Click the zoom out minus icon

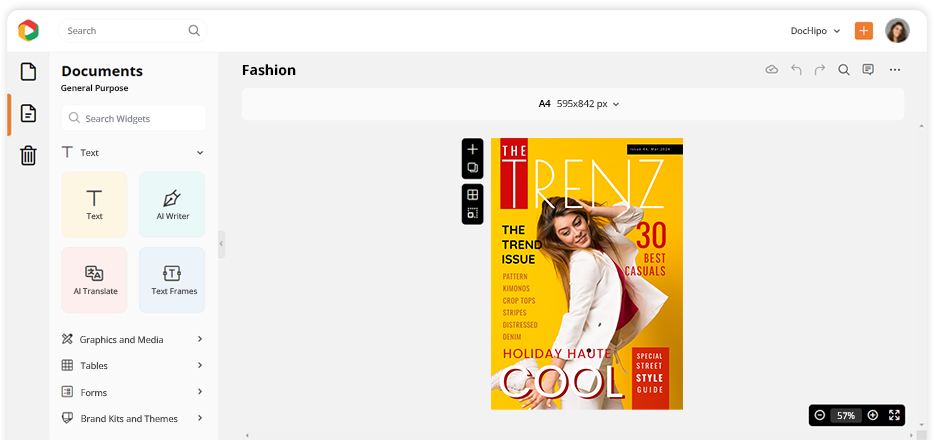[820, 415]
